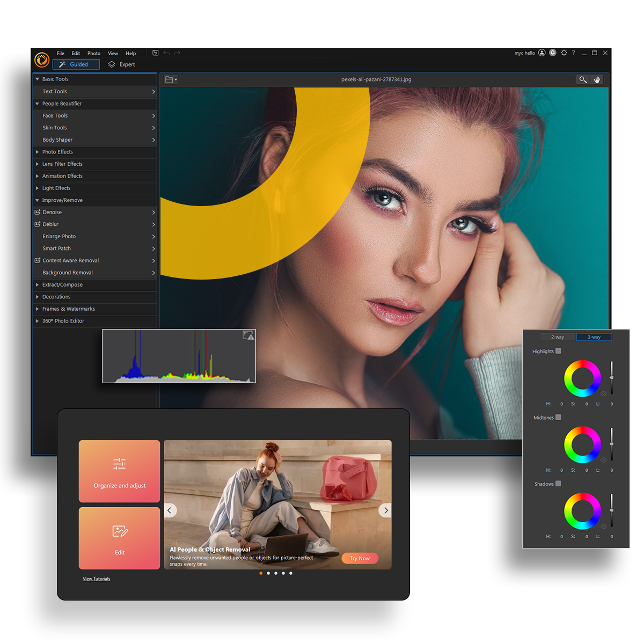Click the Organize and adjust tile

tap(120, 471)
